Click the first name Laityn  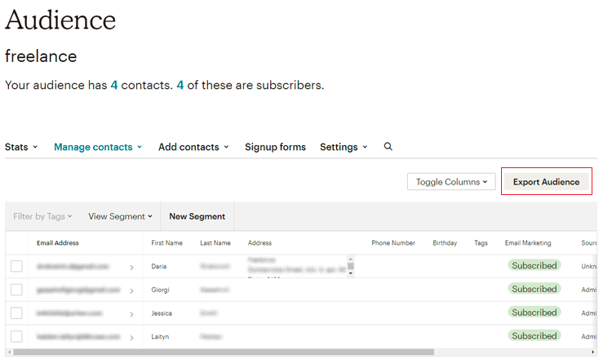(x=160, y=337)
